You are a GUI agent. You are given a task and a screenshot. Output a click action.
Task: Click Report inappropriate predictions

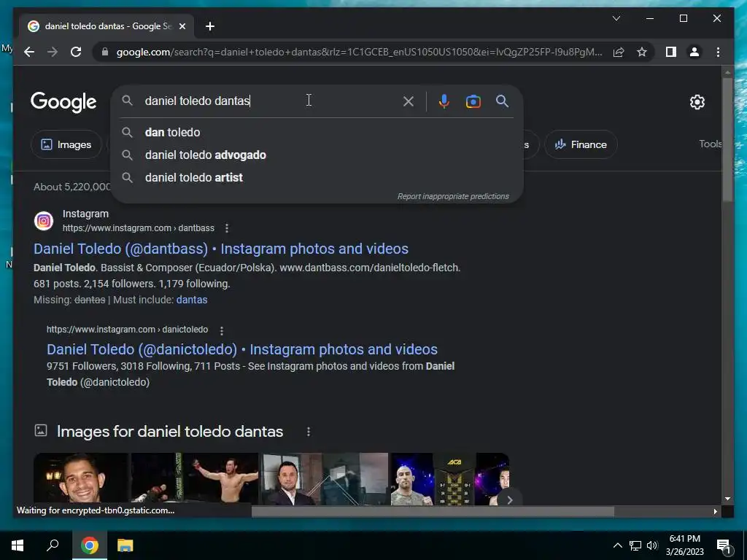point(453,197)
